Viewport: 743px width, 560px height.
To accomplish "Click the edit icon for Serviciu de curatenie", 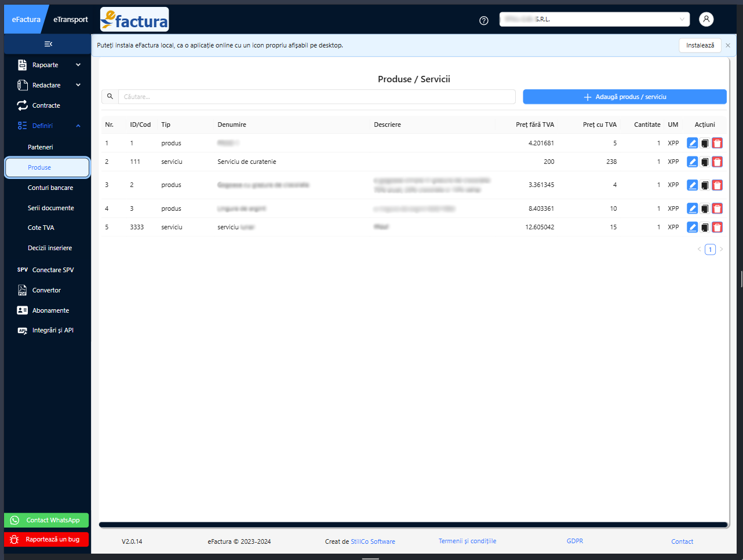I will tap(692, 162).
